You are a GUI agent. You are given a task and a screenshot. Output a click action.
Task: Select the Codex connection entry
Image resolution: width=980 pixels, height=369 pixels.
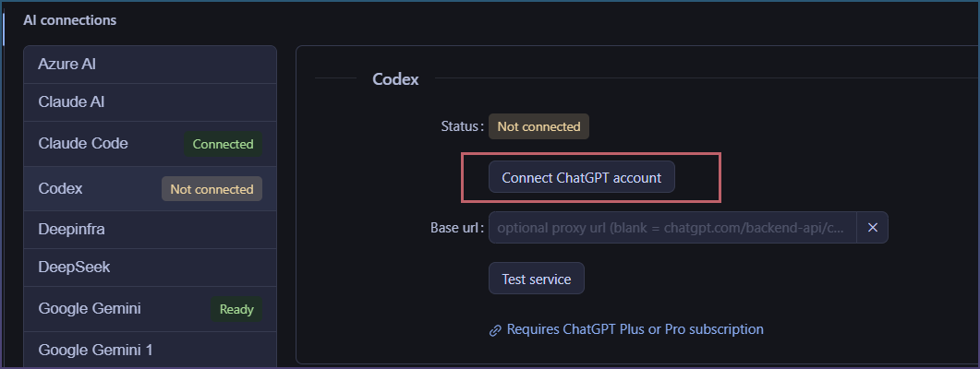[150, 188]
